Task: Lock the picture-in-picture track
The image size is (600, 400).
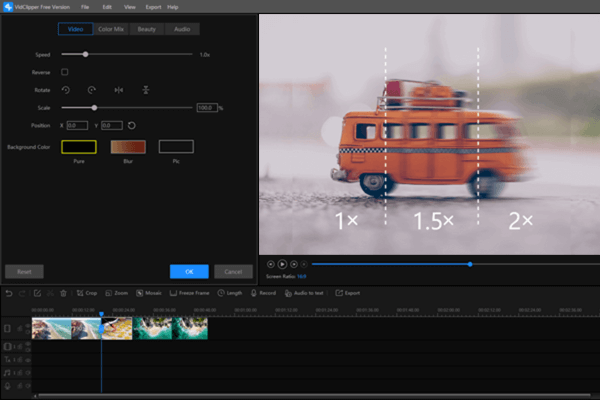Action: [20, 347]
